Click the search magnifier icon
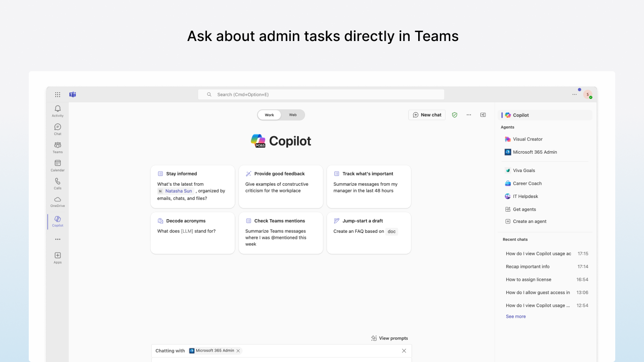Screen dimensions: 644x362 point(209,94)
